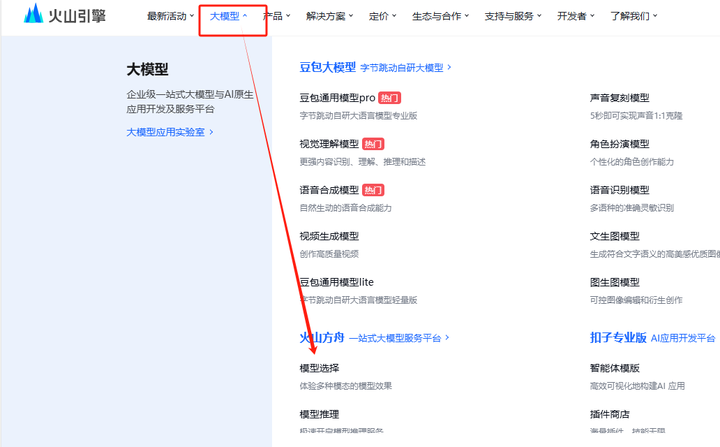Click description 个性化的角色创作能力
The height and width of the screenshot is (447, 720).
pyautogui.click(x=632, y=162)
